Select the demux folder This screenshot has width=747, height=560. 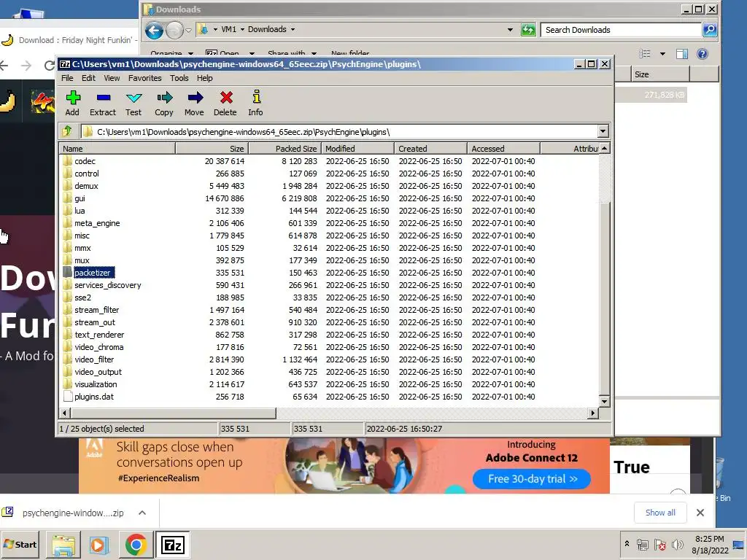86,186
